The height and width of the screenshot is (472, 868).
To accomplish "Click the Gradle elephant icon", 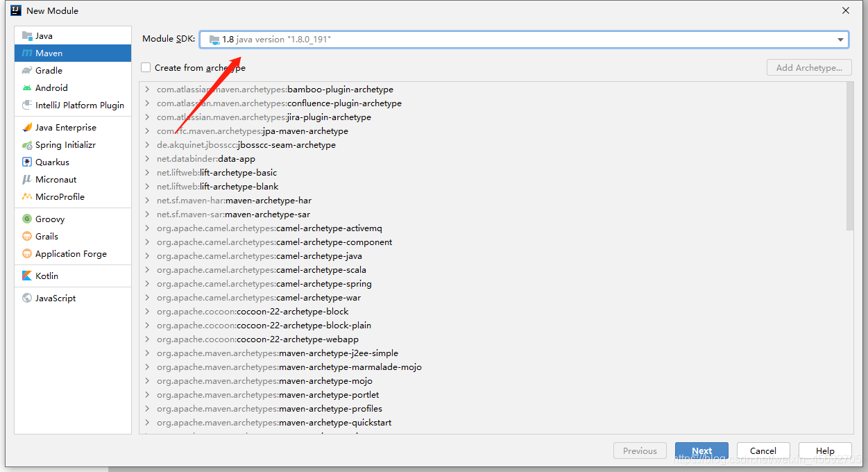I will pos(27,71).
